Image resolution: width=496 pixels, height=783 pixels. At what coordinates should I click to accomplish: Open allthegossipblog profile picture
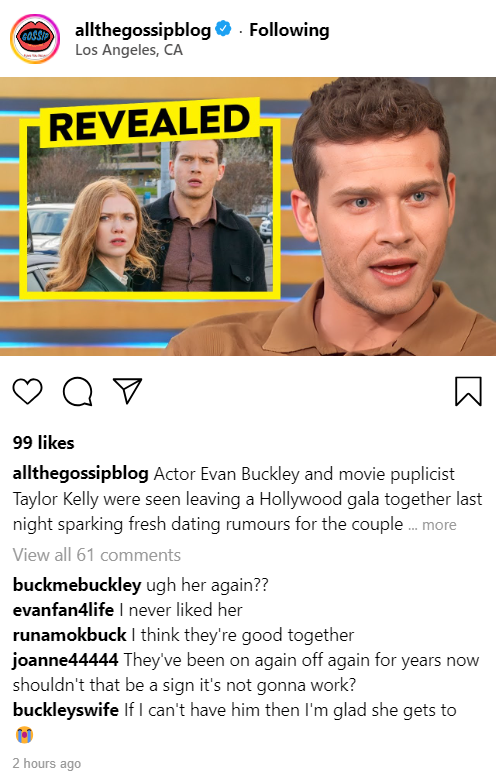point(35,39)
